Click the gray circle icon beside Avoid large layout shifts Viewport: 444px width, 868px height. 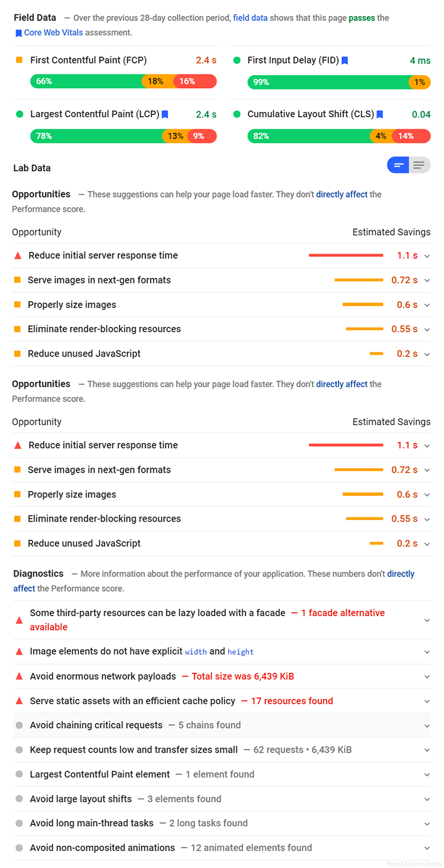[x=19, y=799]
